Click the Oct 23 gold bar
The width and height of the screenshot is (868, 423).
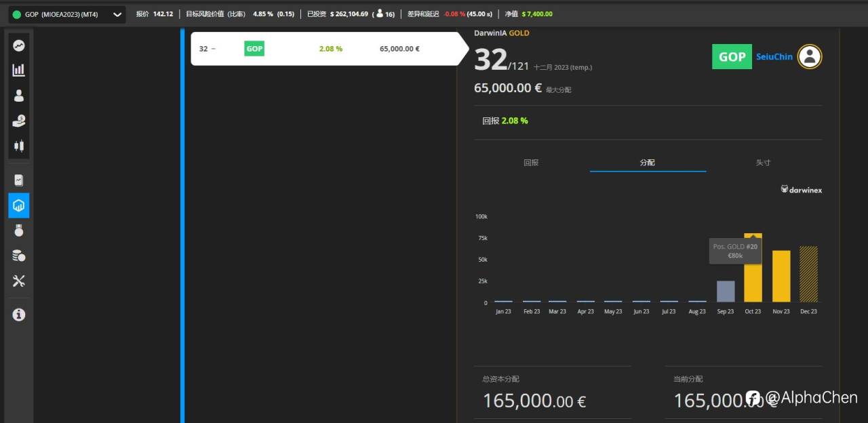pyautogui.click(x=753, y=268)
